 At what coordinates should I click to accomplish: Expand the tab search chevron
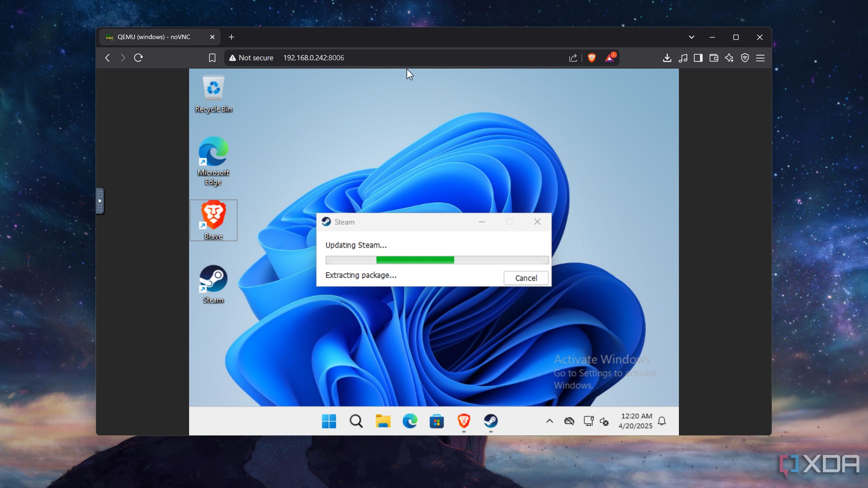tap(691, 37)
